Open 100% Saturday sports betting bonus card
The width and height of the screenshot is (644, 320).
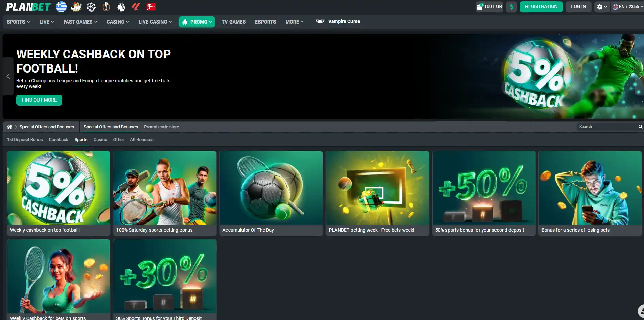pyautogui.click(x=165, y=193)
